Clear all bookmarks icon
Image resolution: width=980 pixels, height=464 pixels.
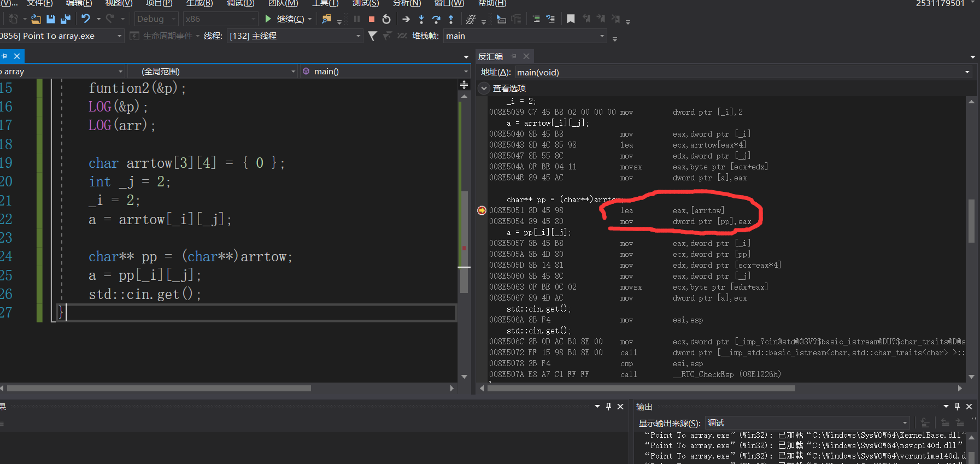coord(615,19)
